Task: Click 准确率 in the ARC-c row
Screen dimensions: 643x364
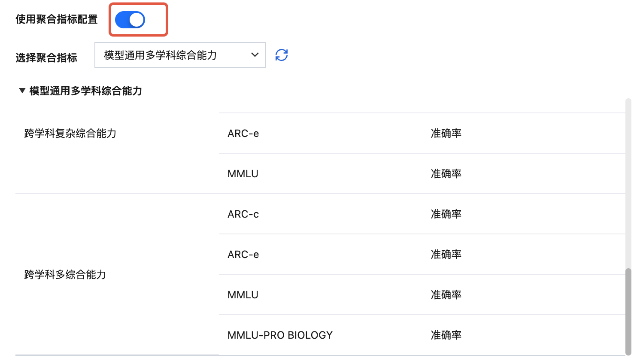Action: click(x=446, y=214)
